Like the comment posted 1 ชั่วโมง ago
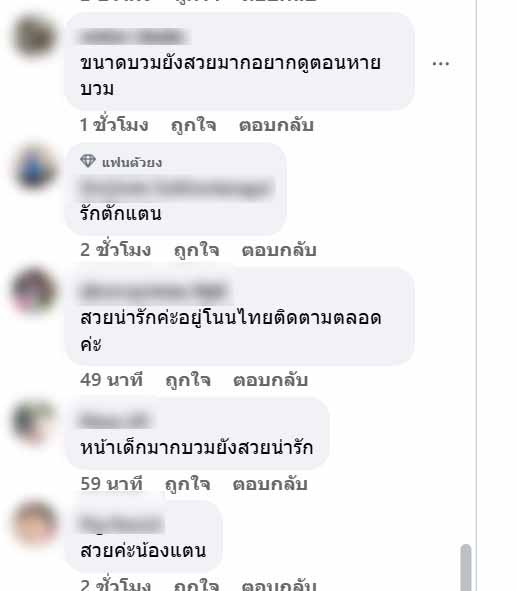 [193, 126]
